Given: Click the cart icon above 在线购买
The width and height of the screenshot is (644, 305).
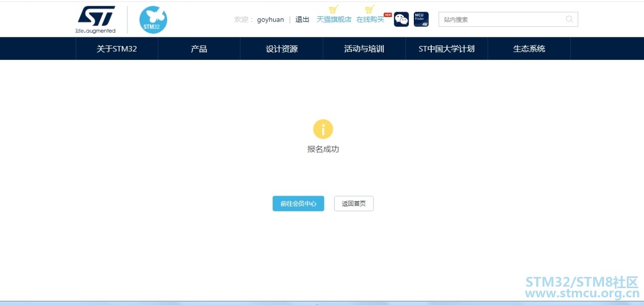Looking at the screenshot, I should coord(370,9).
